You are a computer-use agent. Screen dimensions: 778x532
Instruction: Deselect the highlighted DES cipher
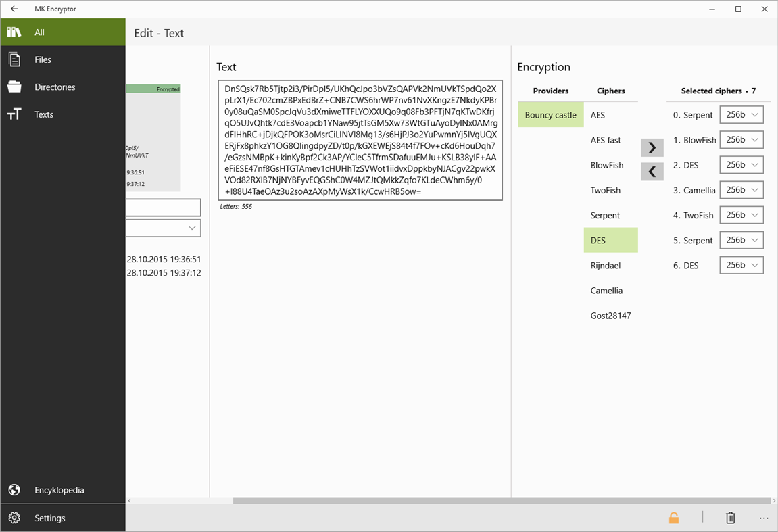pos(610,240)
